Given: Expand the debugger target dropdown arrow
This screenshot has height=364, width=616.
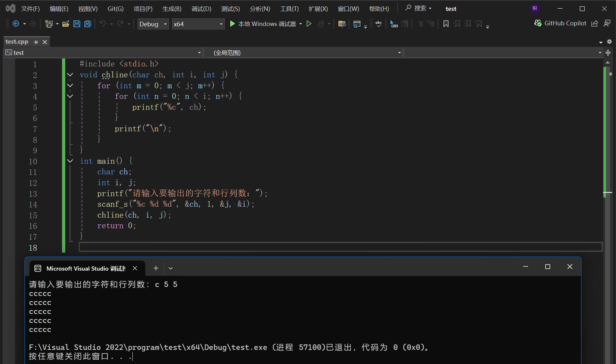Looking at the screenshot, I should (x=300, y=24).
